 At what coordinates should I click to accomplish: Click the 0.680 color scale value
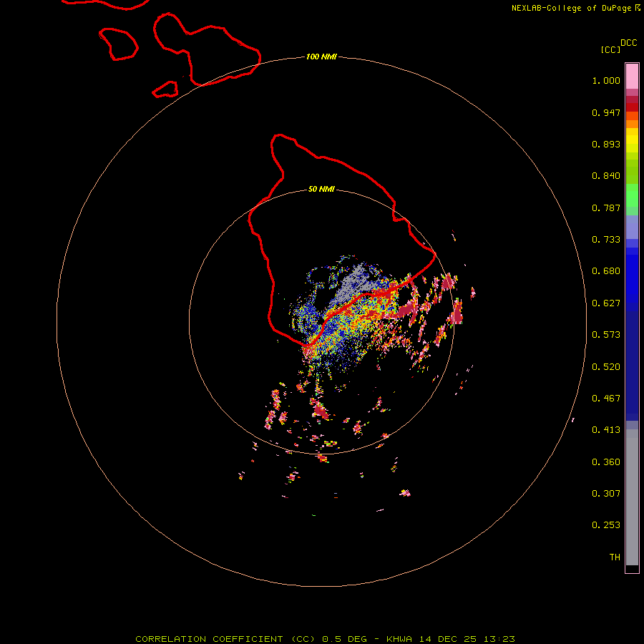point(606,271)
